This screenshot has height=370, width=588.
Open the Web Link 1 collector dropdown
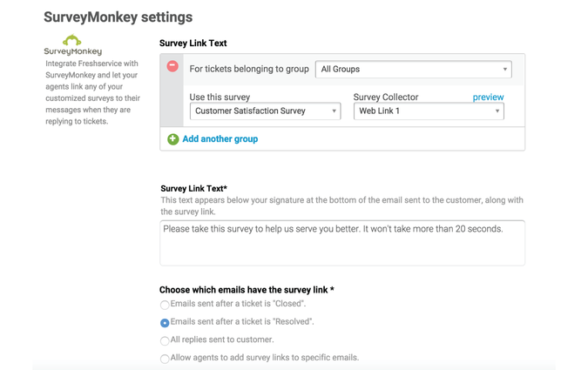(x=429, y=111)
